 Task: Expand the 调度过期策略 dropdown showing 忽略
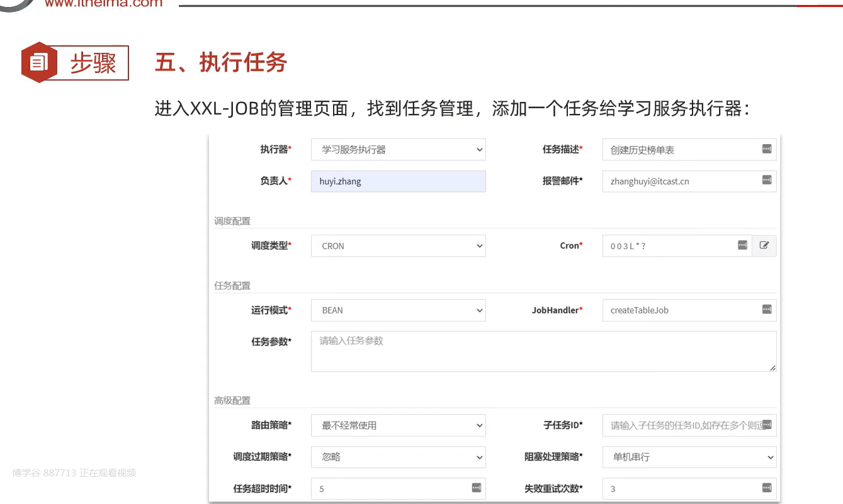click(x=399, y=457)
